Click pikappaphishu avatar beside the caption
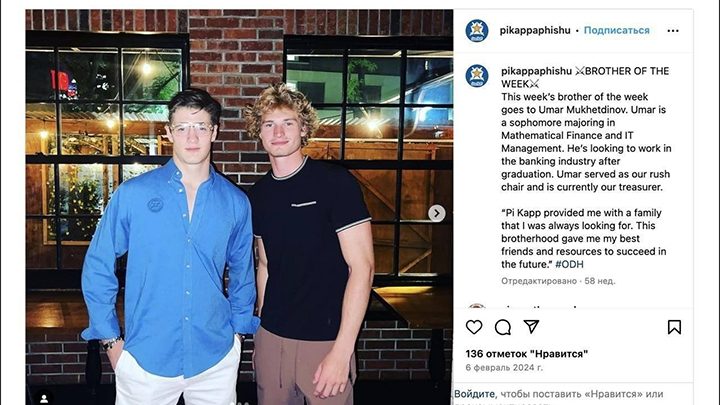 click(x=477, y=76)
